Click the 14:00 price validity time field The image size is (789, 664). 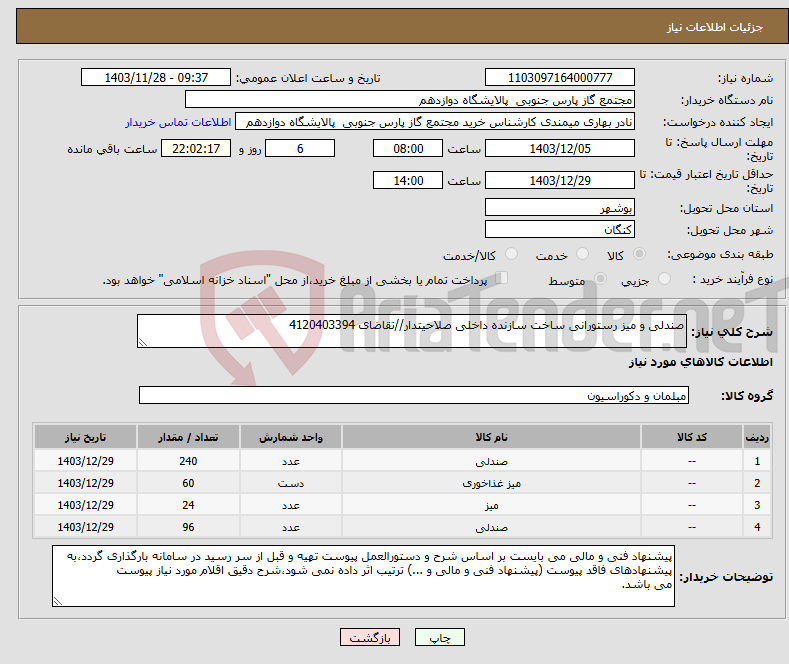click(406, 181)
